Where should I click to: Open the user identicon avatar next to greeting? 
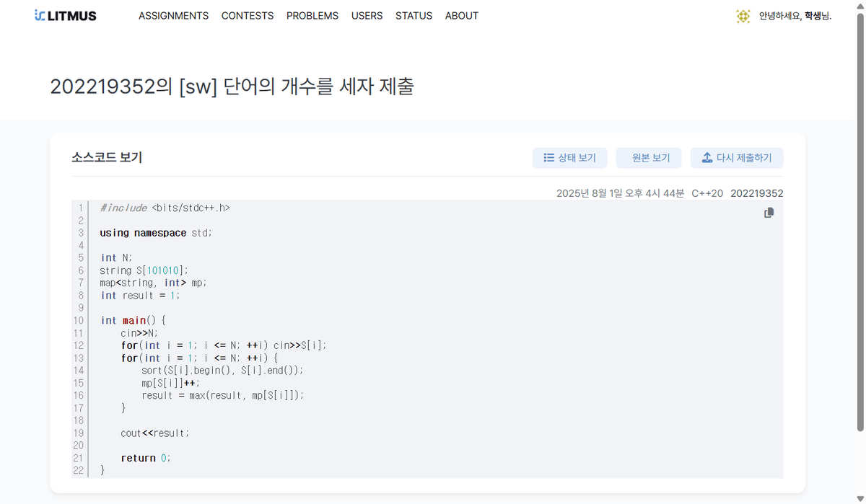743,15
